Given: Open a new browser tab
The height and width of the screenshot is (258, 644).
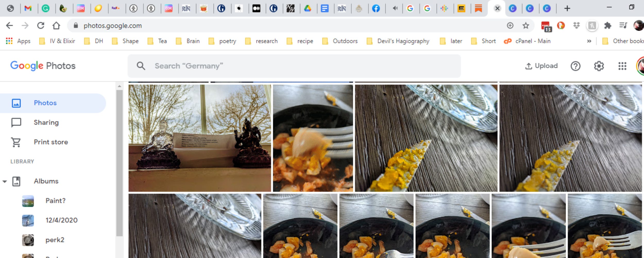Looking at the screenshot, I should coord(567,9).
